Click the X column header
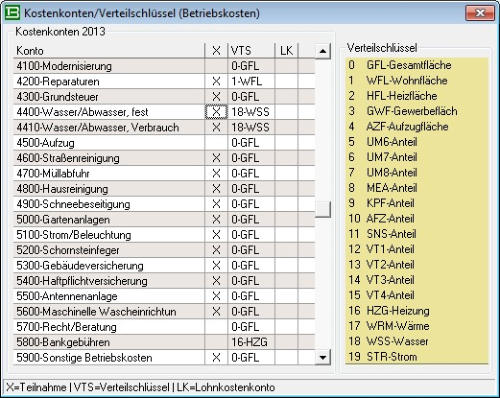This screenshot has height=398, width=500. pos(216,51)
